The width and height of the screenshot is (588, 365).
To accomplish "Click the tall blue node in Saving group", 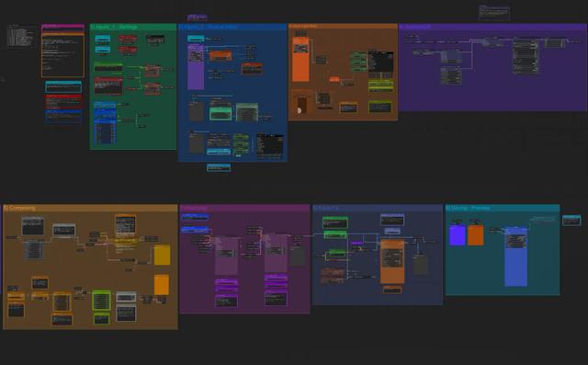I will coord(516,257).
